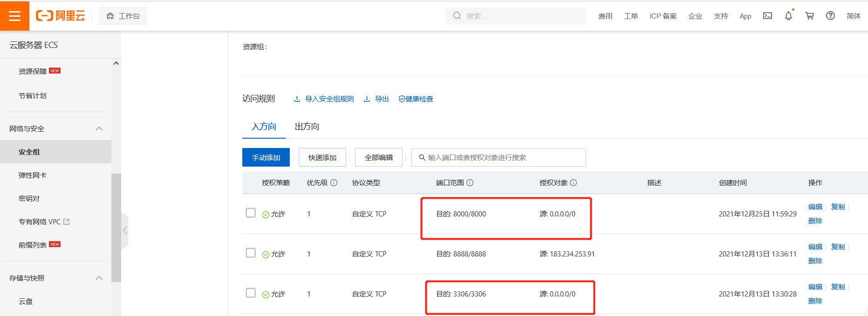Screen dimensions: 868x316
Task: Switch to the 入方向 tab
Action: 264,127
